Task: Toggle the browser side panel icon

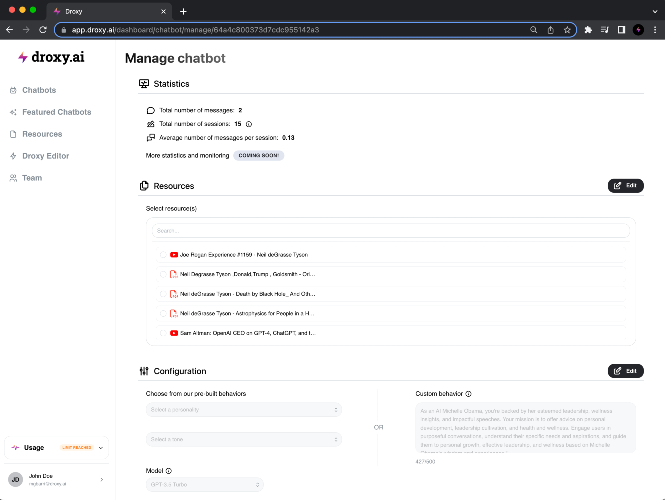Action: click(621, 30)
